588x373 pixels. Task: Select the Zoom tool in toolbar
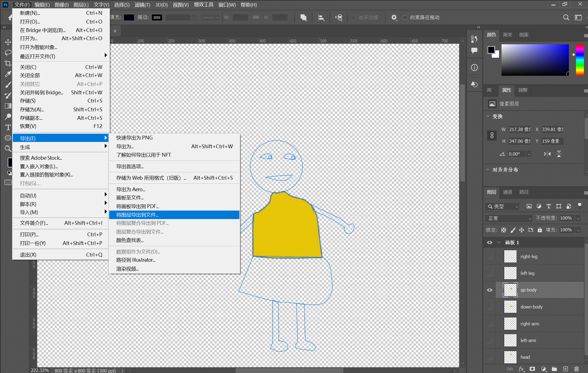[8, 148]
